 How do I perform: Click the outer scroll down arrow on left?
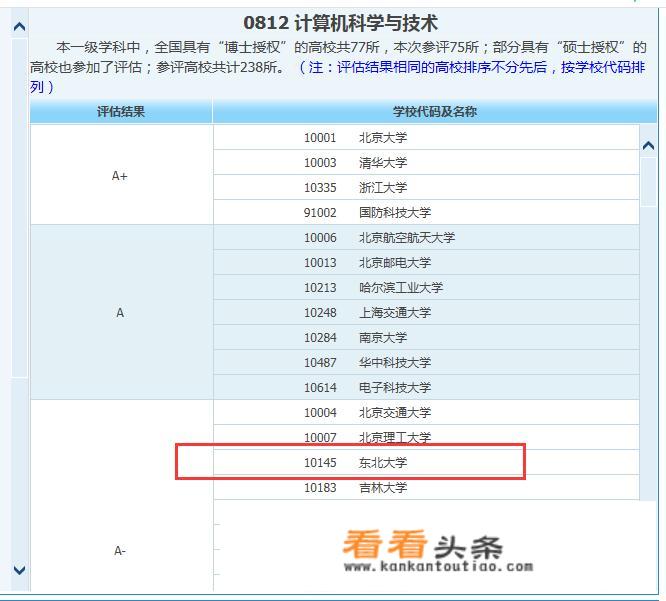coord(20,570)
